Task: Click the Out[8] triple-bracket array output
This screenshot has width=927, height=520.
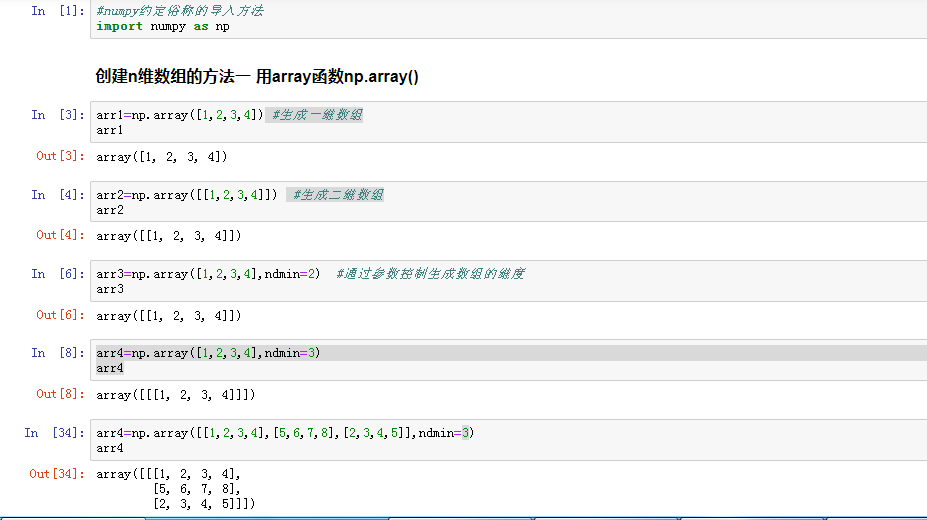Action: click(x=176, y=394)
